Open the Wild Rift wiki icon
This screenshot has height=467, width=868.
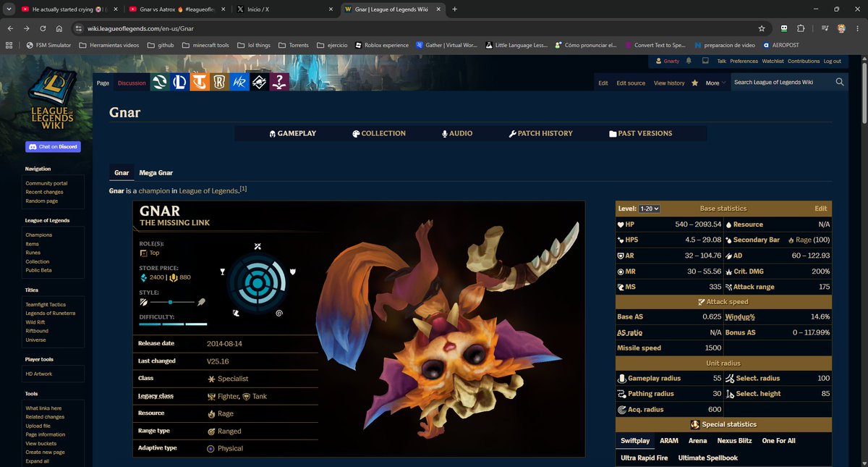click(239, 83)
